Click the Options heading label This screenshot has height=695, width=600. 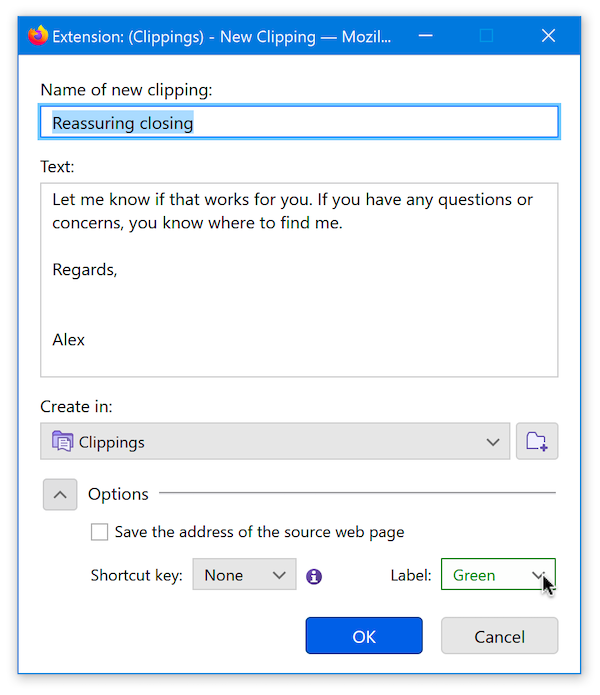(118, 494)
